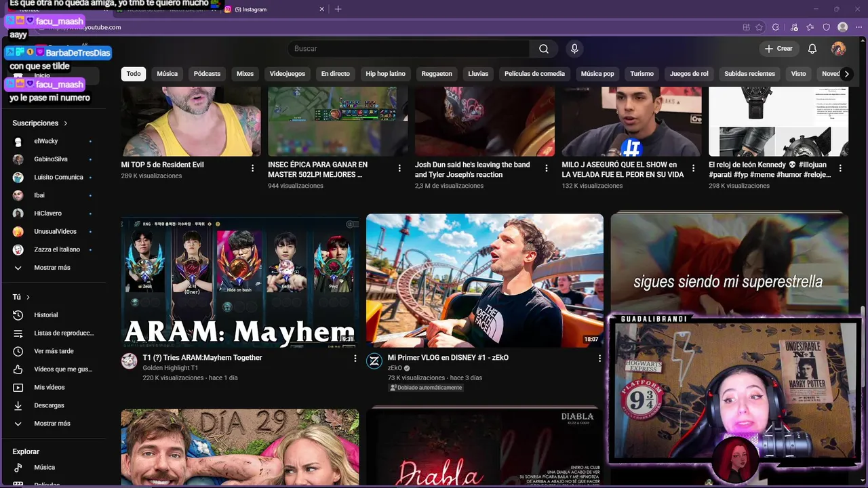Expand Mostrar más below Descargas

(53, 424)
